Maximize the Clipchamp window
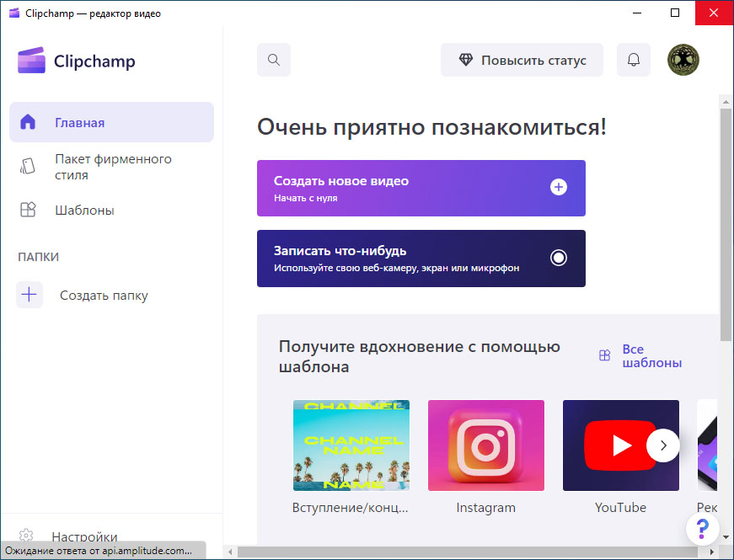Viewport: 734px width, 560px height. [675, 13]
